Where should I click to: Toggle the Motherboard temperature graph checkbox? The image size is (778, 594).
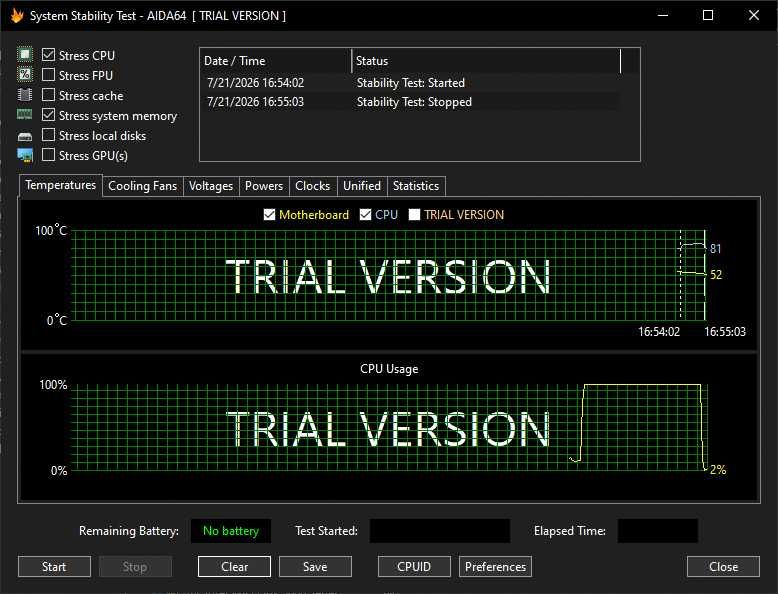pos(269,214)
